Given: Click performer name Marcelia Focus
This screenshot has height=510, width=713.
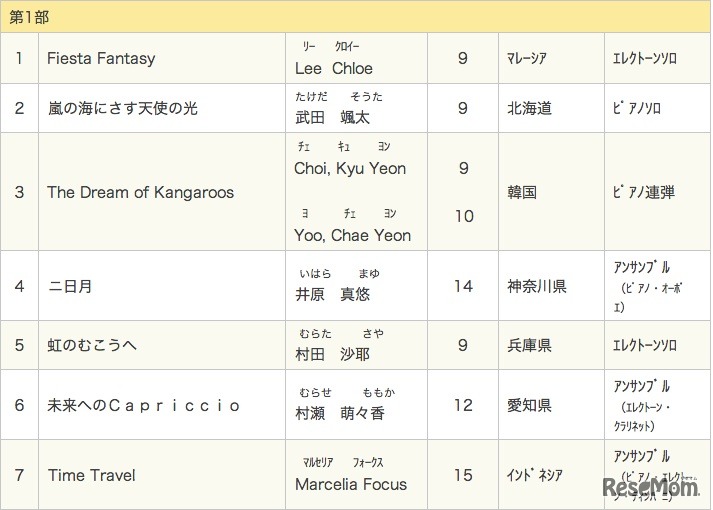Looking at the screenshot, I should 351,484.
